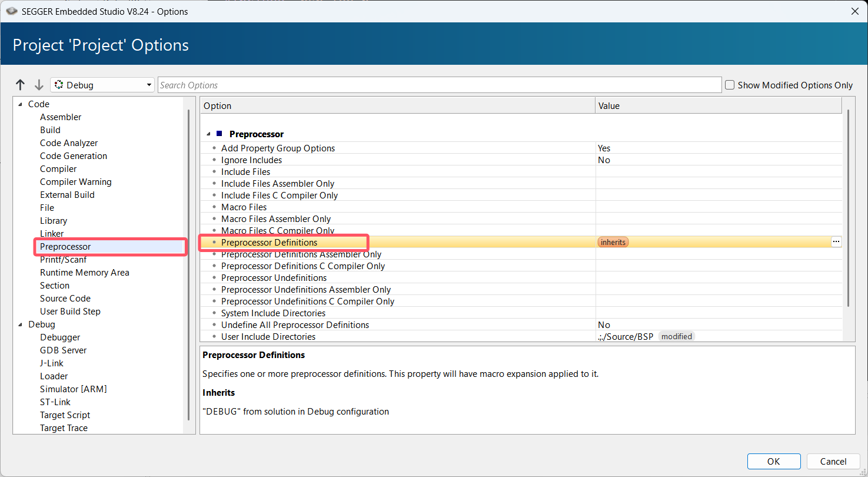Select Linker category
Screen dimensions: 868x477
(52, 234)
